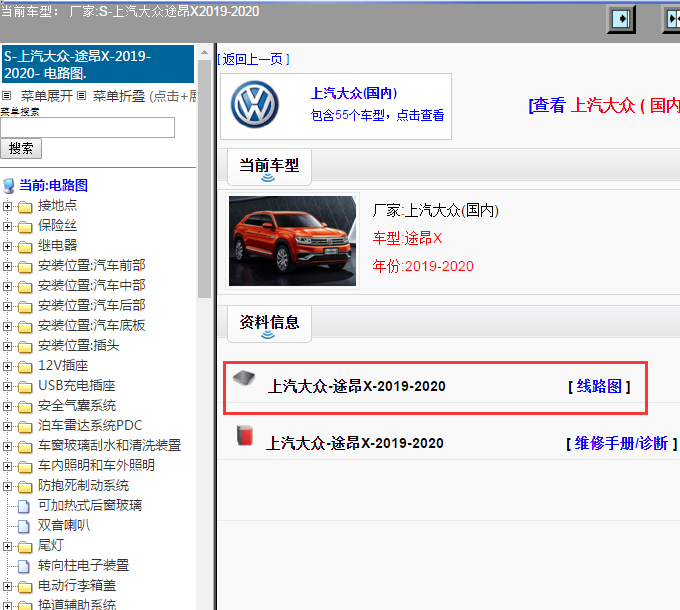Screen dimensions: 680x610
Task: Click the gray book icon beside 线路图 row
Action: [x=244, y=378]
